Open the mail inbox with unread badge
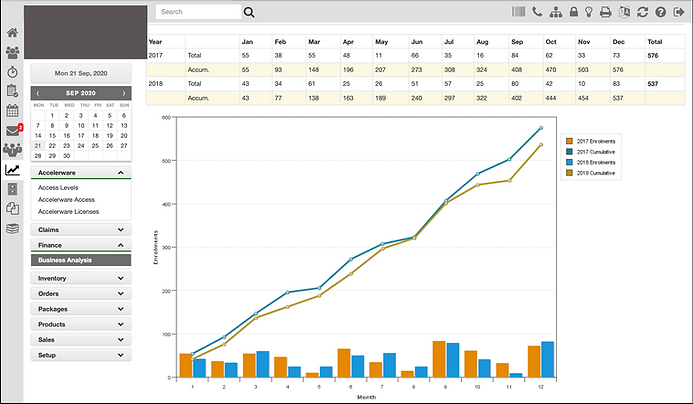Viewport: 693px width, 404px height. [x=12, y=130]
